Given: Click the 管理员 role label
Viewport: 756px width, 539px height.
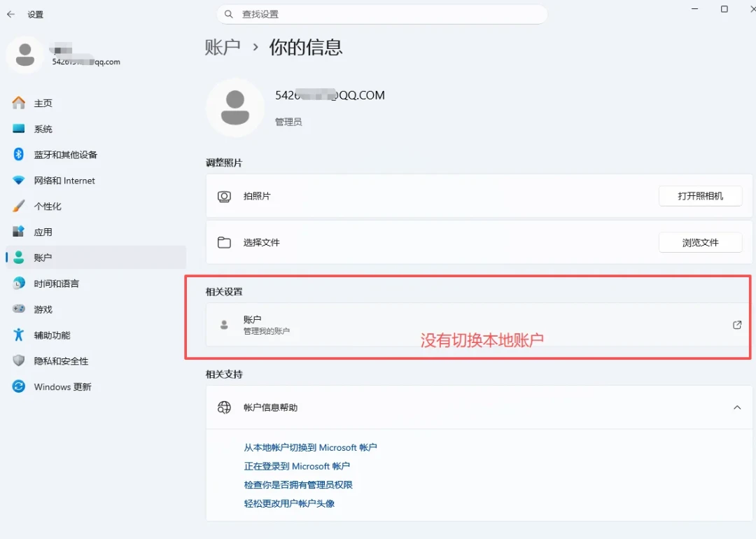Looking at the screenshot, I should click(x=288, y=122).
